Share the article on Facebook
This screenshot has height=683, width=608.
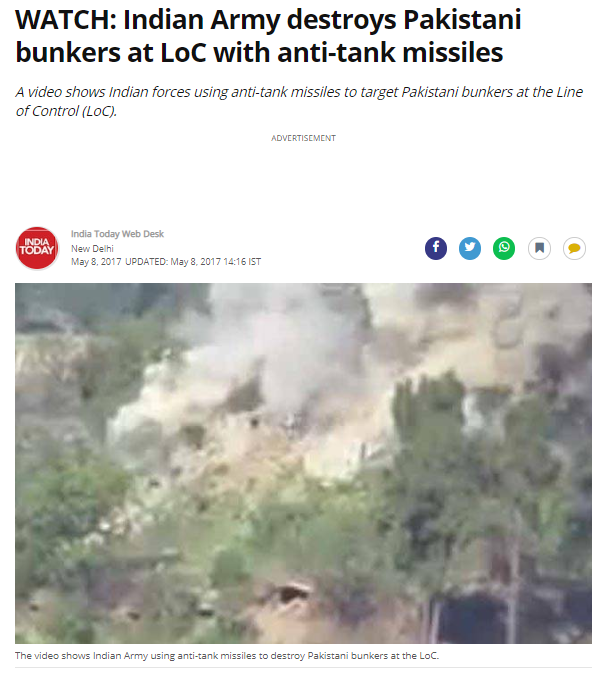(436, 248)
